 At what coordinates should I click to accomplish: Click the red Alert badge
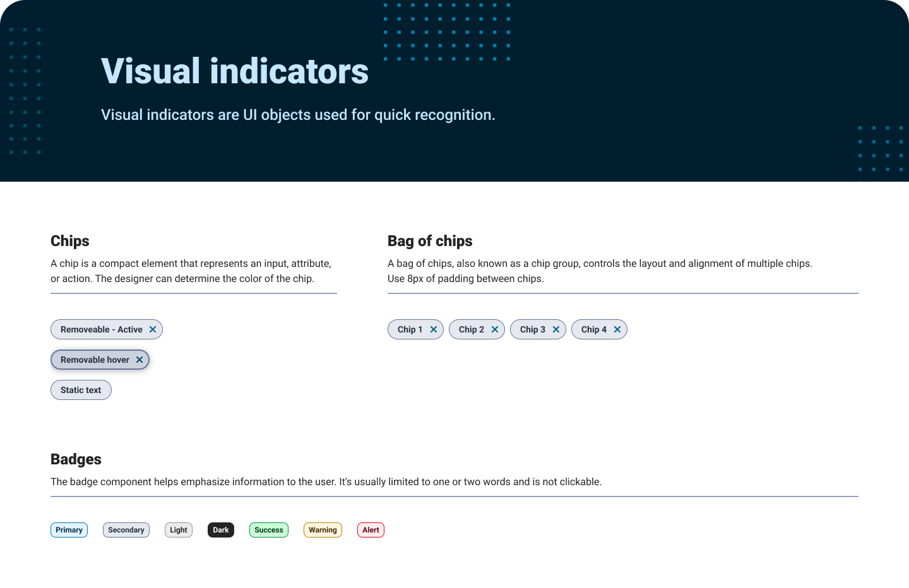tap(371, 530)
